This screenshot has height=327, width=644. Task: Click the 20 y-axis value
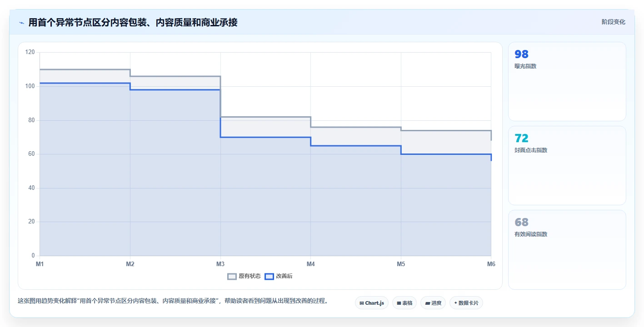(x=31, y=222)
